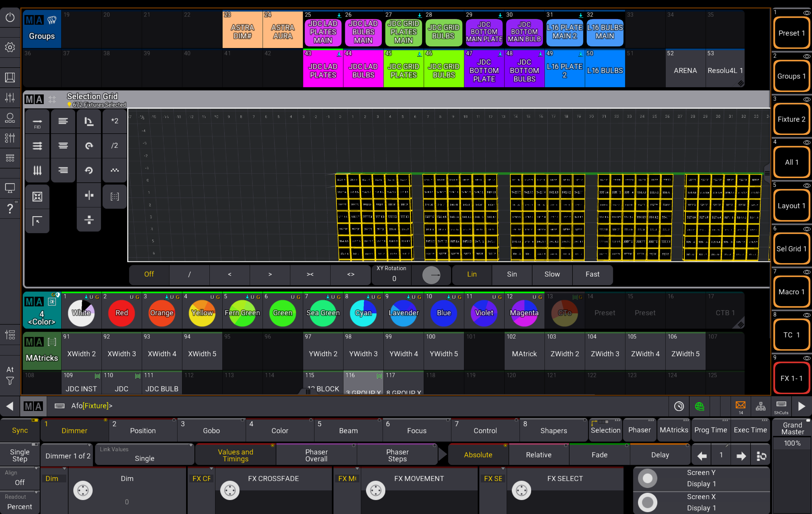Viewport: 812px width, 514px height.
Task: Click the faders mixer icon in left sidebar
Action: point(10,97)
